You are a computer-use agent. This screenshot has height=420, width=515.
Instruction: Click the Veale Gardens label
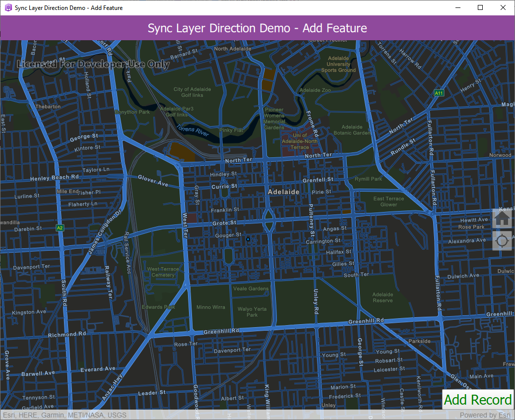(251, 288)
